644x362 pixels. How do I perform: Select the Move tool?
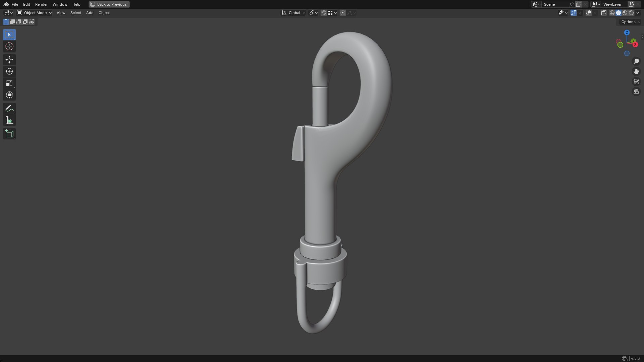point(9,60)
